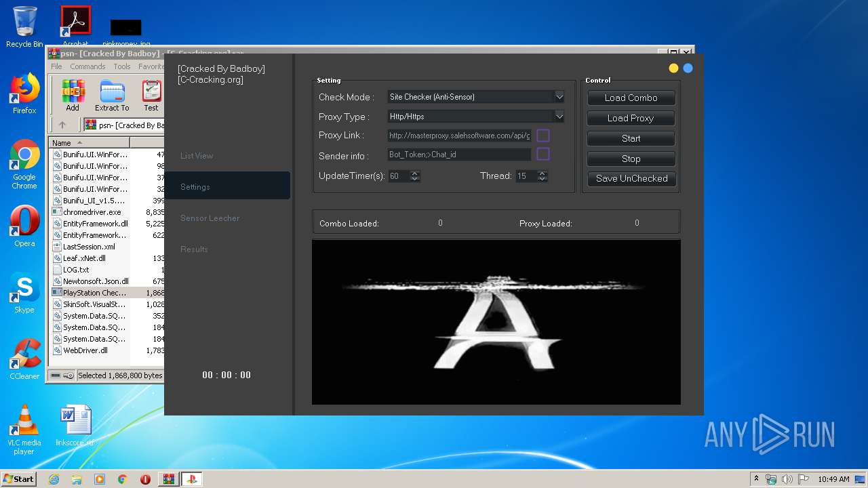This screenshot has width=868, height=488.
Task: Tick the checkbox beside Proxy Link field
Action: point(543,136)
